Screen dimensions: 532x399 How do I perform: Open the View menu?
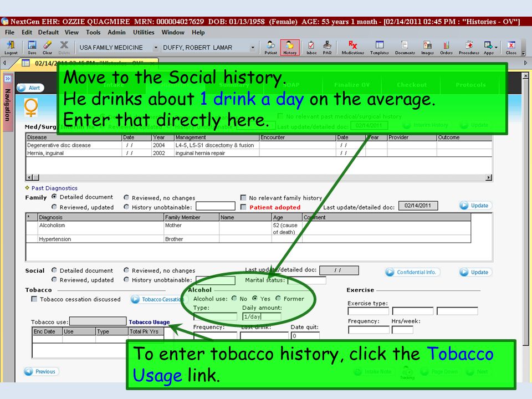pyautogui.click(x=71, y=32)
